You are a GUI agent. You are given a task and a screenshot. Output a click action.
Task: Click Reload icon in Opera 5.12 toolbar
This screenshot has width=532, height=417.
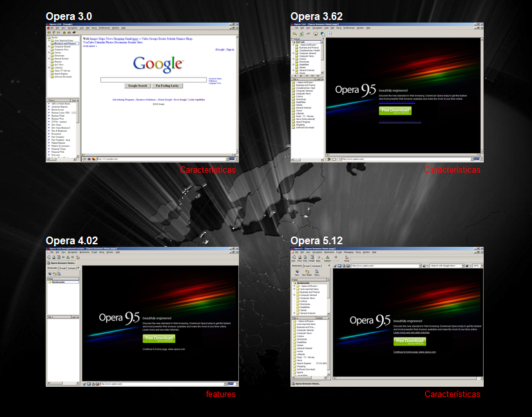click(x=327, y=258)
